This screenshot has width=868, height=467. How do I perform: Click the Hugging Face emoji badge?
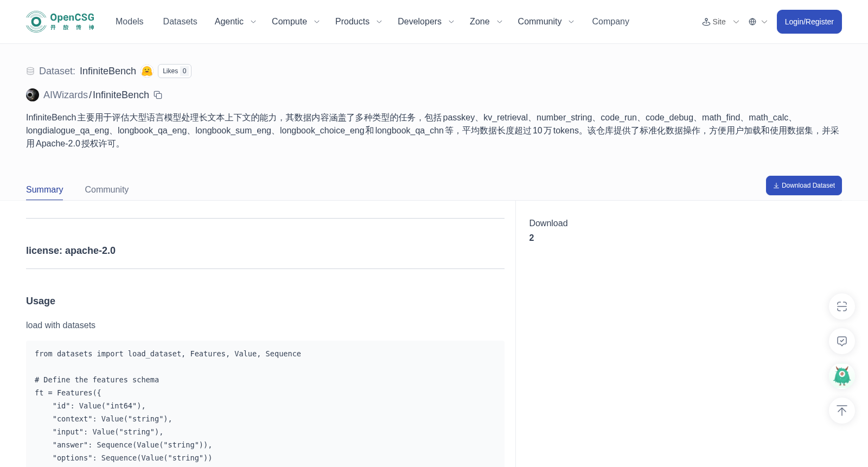point(147,71)
